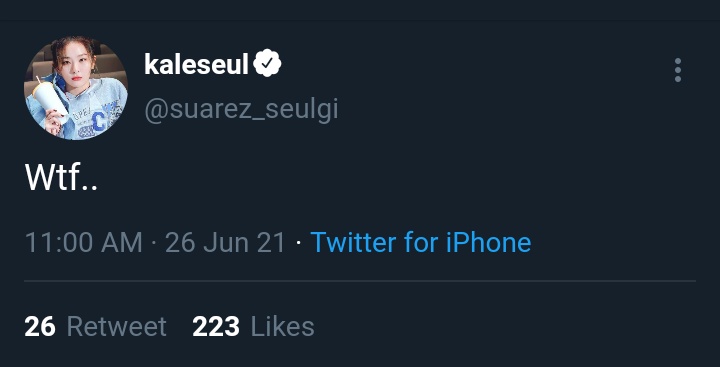Click the dot separator after 11:00 AM
The width and height of the screenshot is (720, 367).
coord(154,243)
